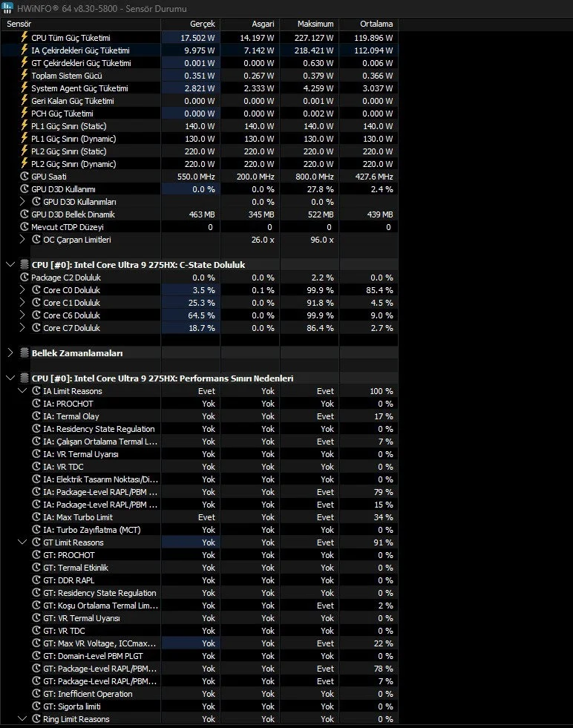Select the IA: VR Termal Uyarısı row
This screenshot has width=573, height=728.
(200, 454)
